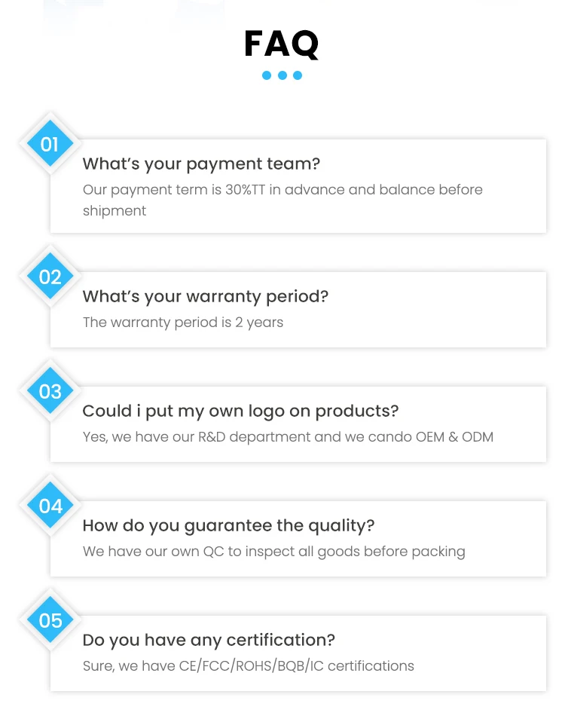Click the word "shipment" in payment answer
The height and width of the screenshot is (728, 565).
point(115,210)
